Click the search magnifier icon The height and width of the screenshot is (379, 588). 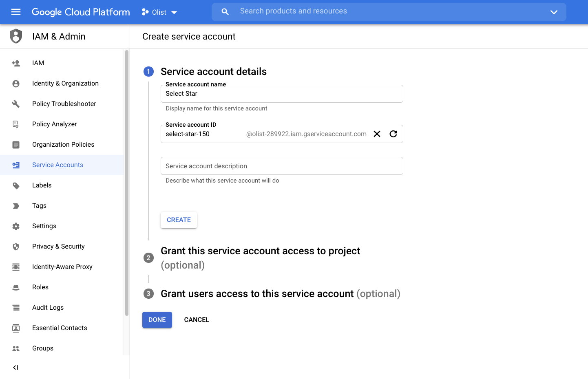pos(225,12)
